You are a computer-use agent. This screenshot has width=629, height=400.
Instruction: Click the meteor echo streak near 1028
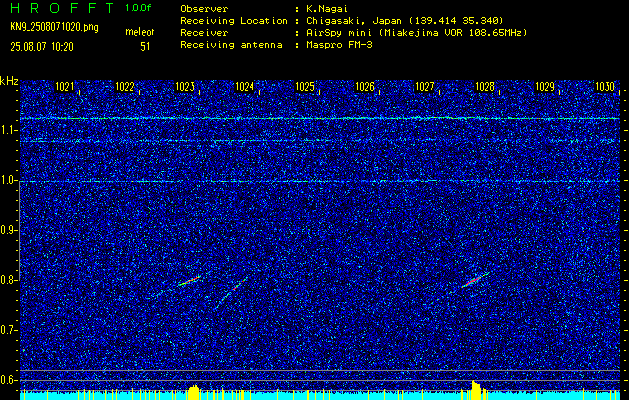click(475, 280)
